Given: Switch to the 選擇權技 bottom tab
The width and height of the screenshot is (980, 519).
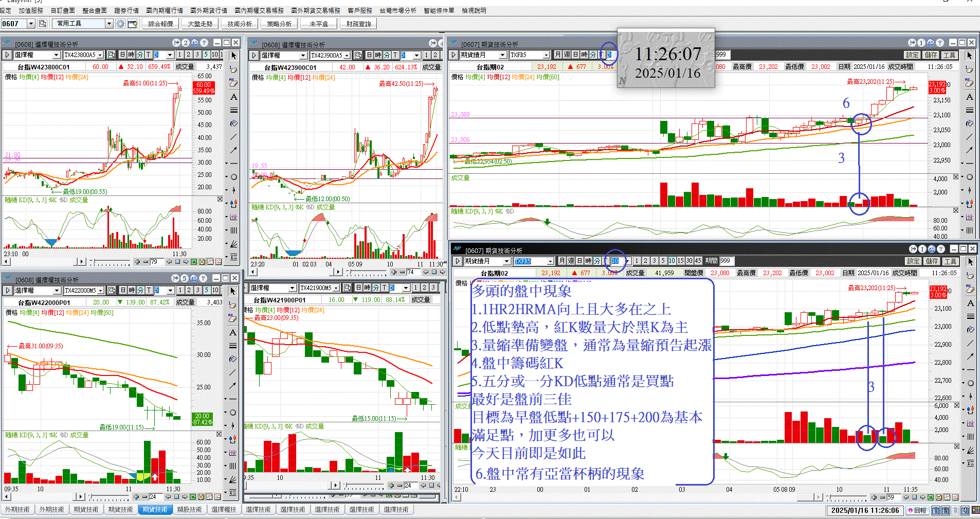Looking at the screenshot, I should (x=224, y=510).
